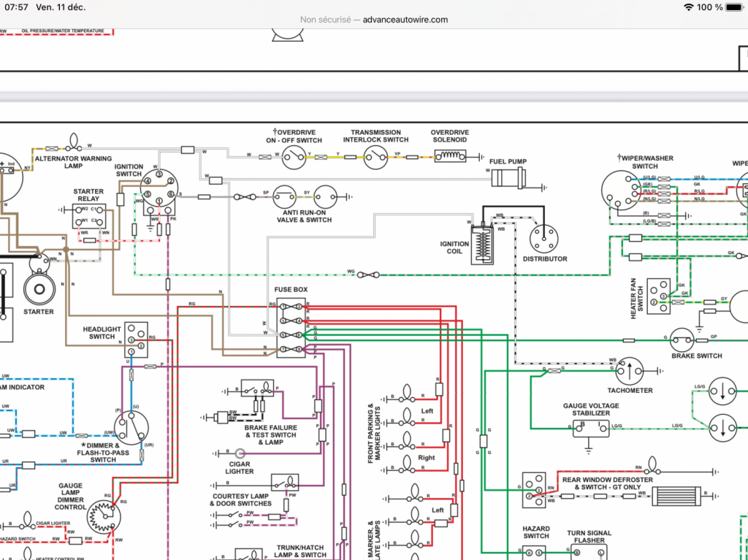Tap the "FUSE BOX" label
The image size is (748, 560).
(291, 290)
